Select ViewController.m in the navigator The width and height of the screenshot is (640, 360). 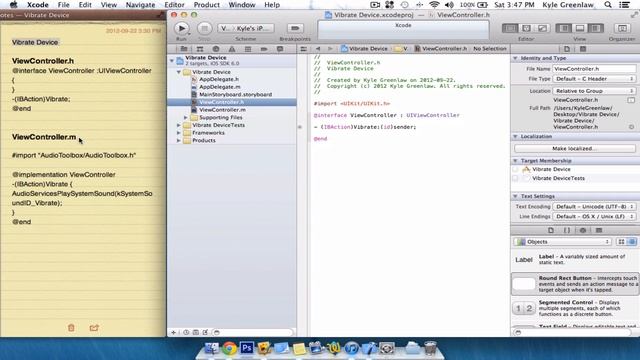[x=222, y=110]
